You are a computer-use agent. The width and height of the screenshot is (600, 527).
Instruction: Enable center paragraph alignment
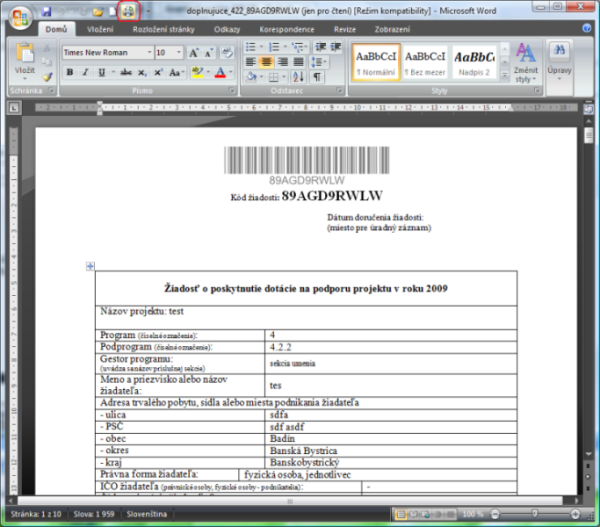click(267, 62)
